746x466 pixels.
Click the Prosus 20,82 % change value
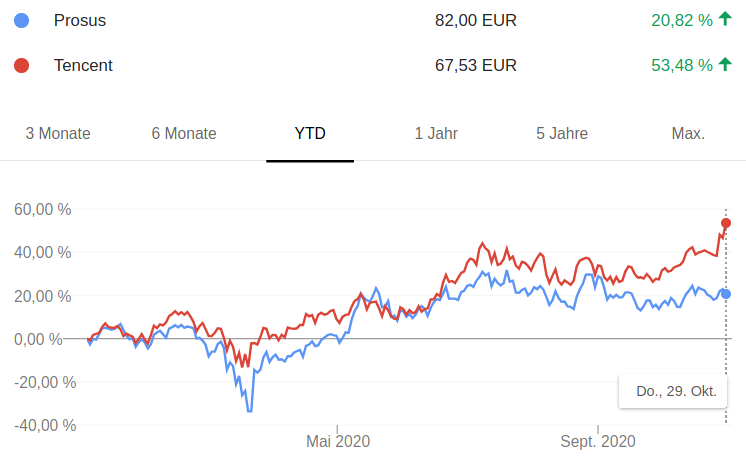681,20
